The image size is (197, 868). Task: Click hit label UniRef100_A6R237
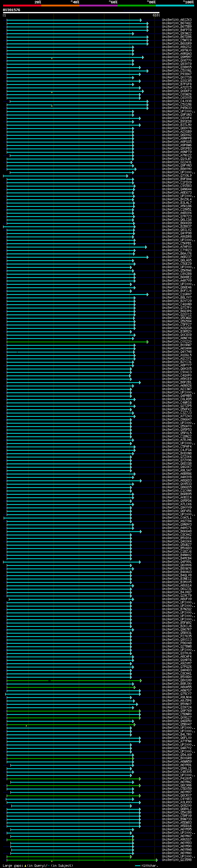[176, 257]
